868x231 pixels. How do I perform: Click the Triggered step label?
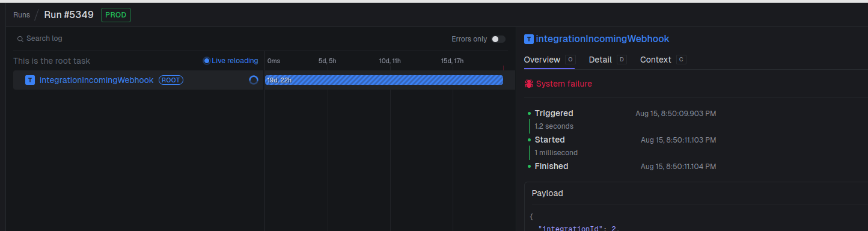pos(554,113)
